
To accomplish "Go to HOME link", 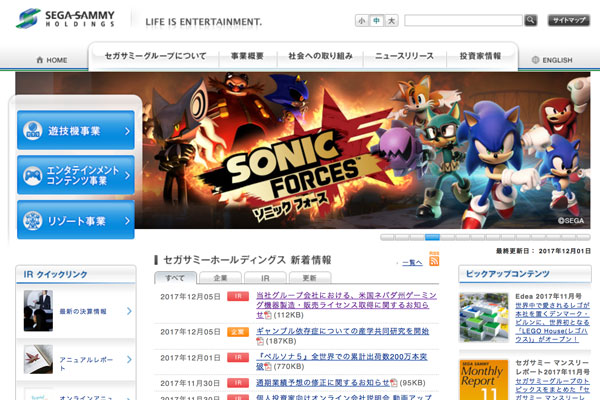I will 52,60.
